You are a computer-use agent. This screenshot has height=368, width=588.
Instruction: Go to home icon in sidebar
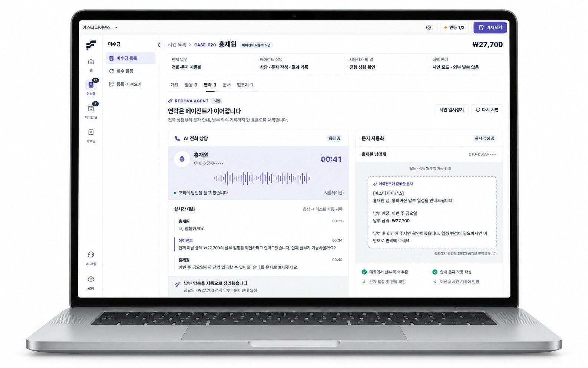[91, 62]
